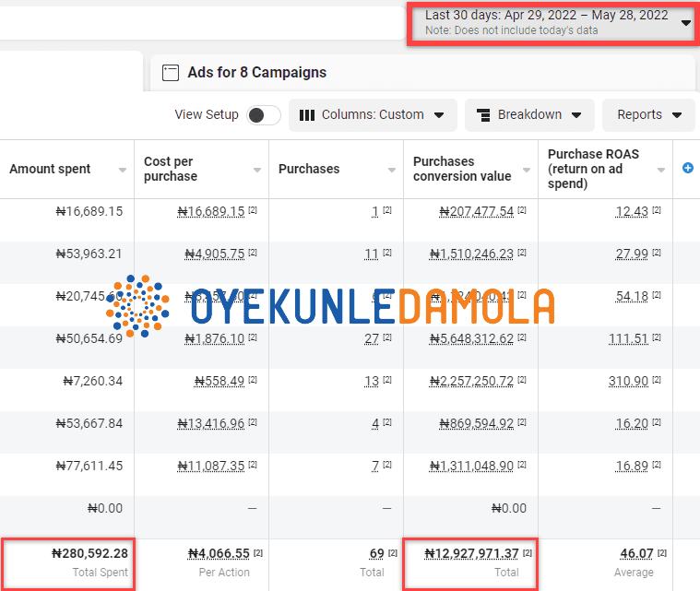The height and width of the screenshot is (591, 700).
Task: Click footnote [2] beside ROAS 12.43
Action: pyautogui.click(x=657, y=210)
